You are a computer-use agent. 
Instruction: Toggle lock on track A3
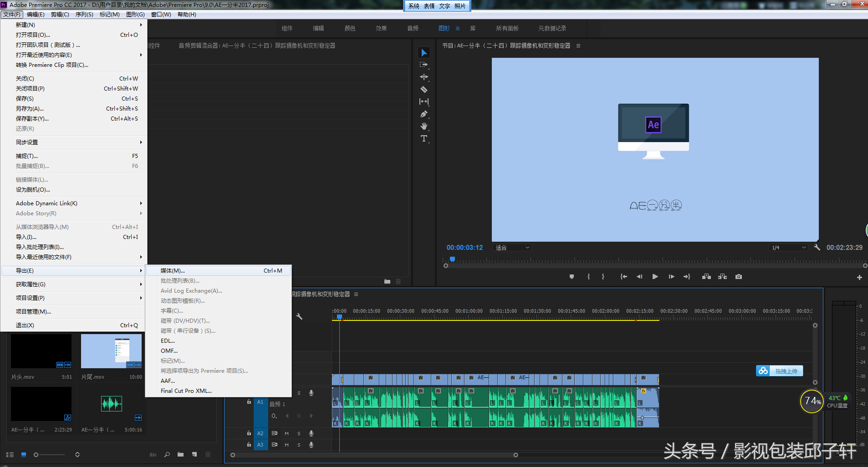click(249, 444)
